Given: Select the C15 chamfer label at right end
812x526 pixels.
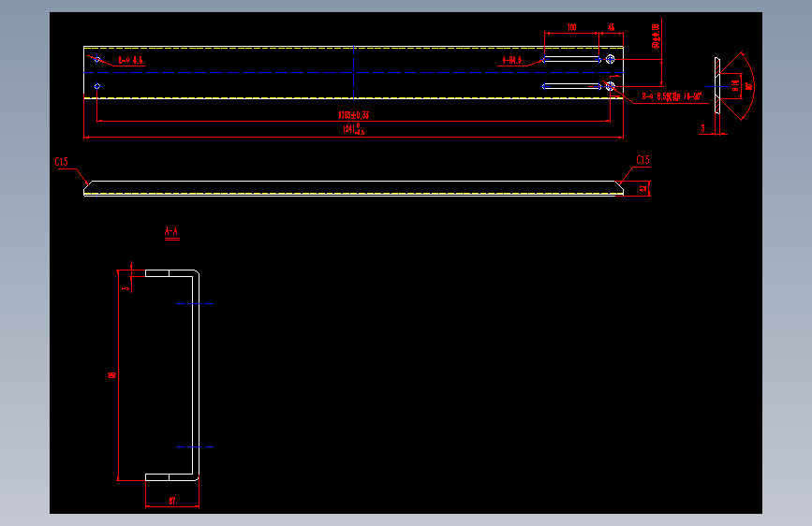Looking at the screenshot, I should [642, 160].
